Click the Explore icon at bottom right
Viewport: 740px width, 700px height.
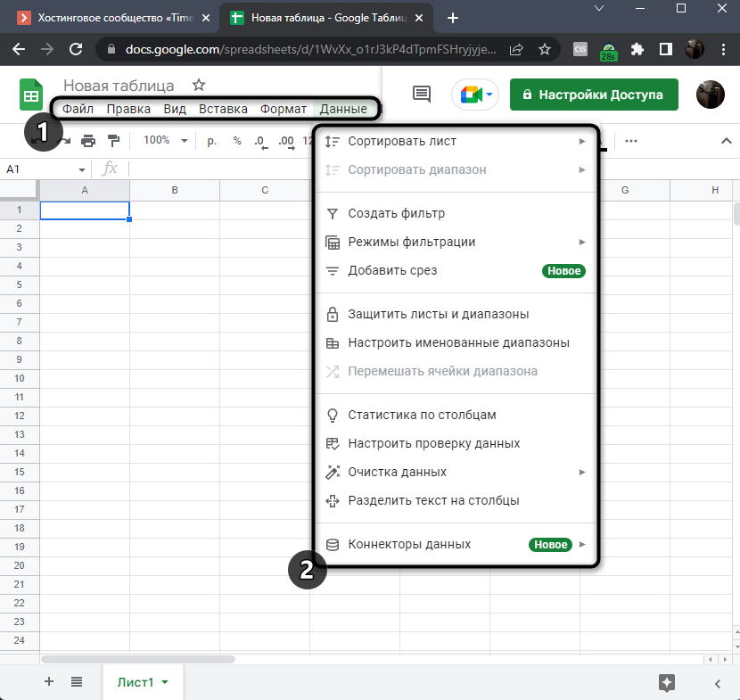pos(666,682)
